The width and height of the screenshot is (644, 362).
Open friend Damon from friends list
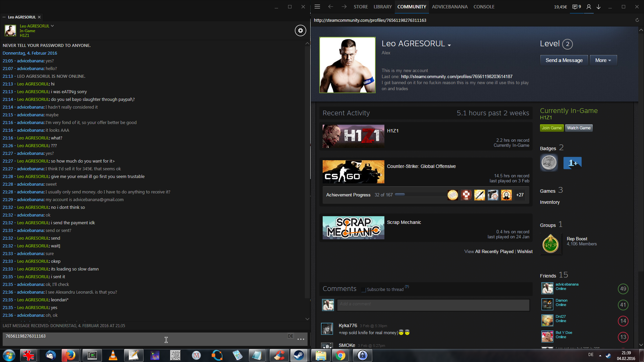point(561,300)
